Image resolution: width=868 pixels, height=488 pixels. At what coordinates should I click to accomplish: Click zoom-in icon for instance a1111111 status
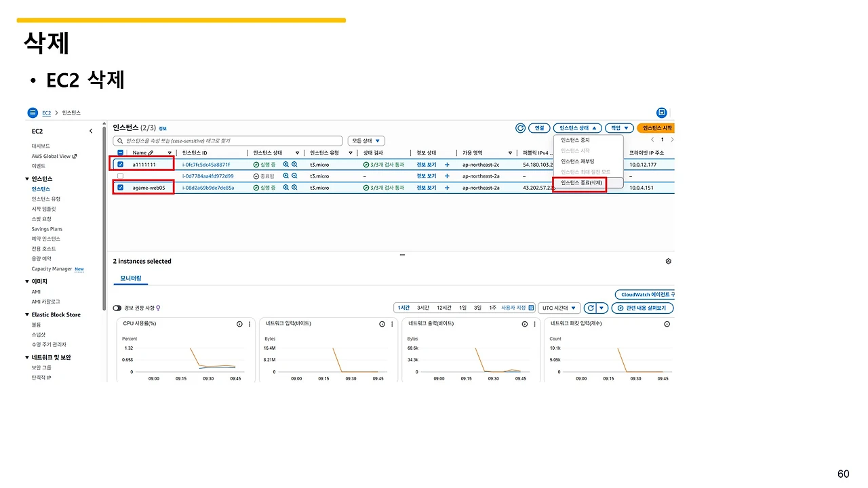286,165
